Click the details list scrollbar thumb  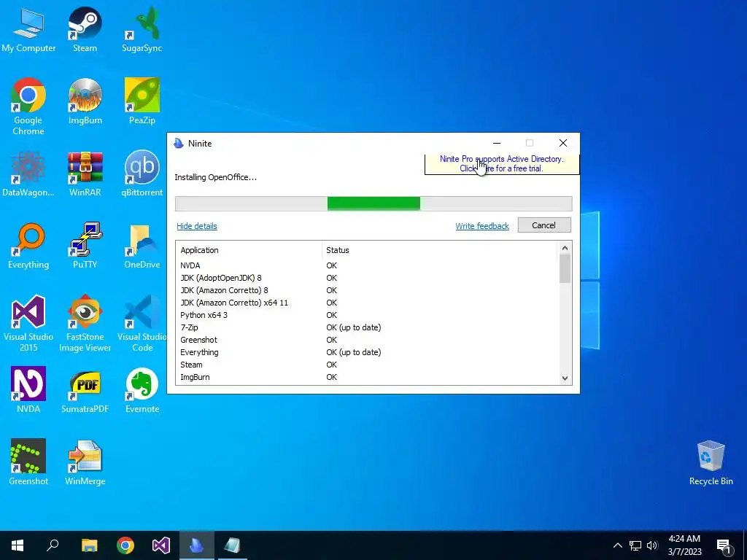point(565,268)
